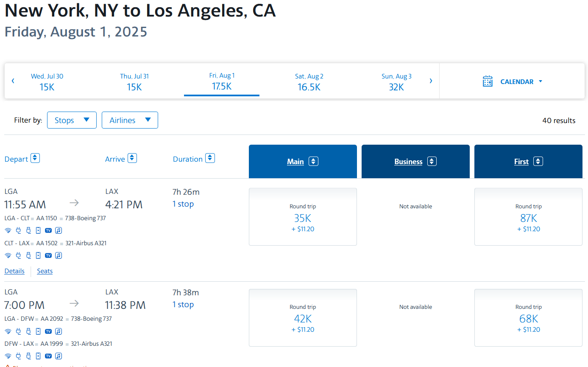Open Details for the 11:55 AM flight
Image resolution: width=588 pixels, height=367 pixels.
14,271
